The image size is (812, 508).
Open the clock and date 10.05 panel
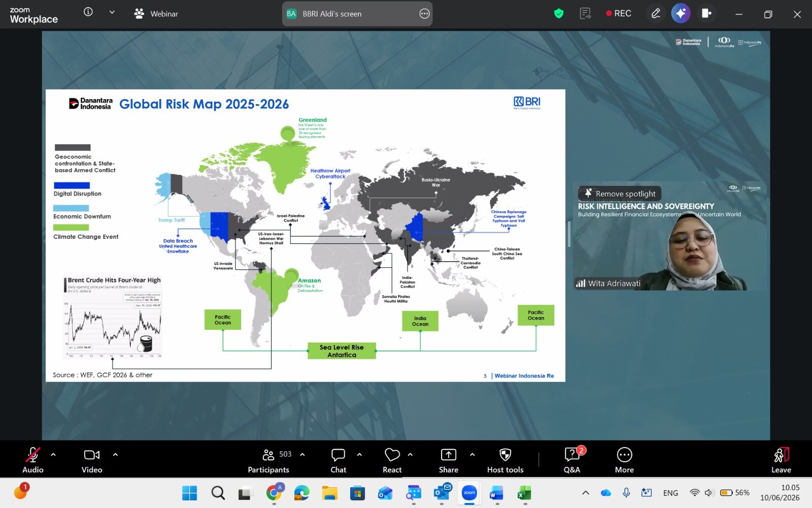780,493
